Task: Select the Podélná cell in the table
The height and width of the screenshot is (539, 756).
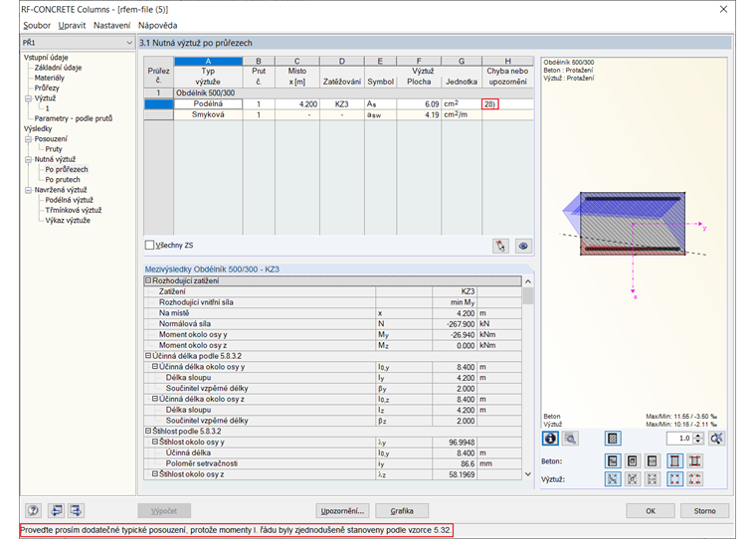Action: (x=208, y=104)
